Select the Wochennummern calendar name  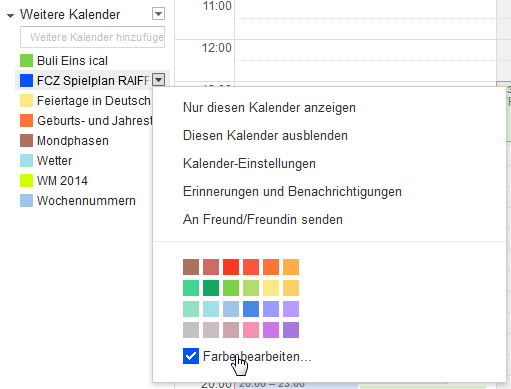(86, 201)
